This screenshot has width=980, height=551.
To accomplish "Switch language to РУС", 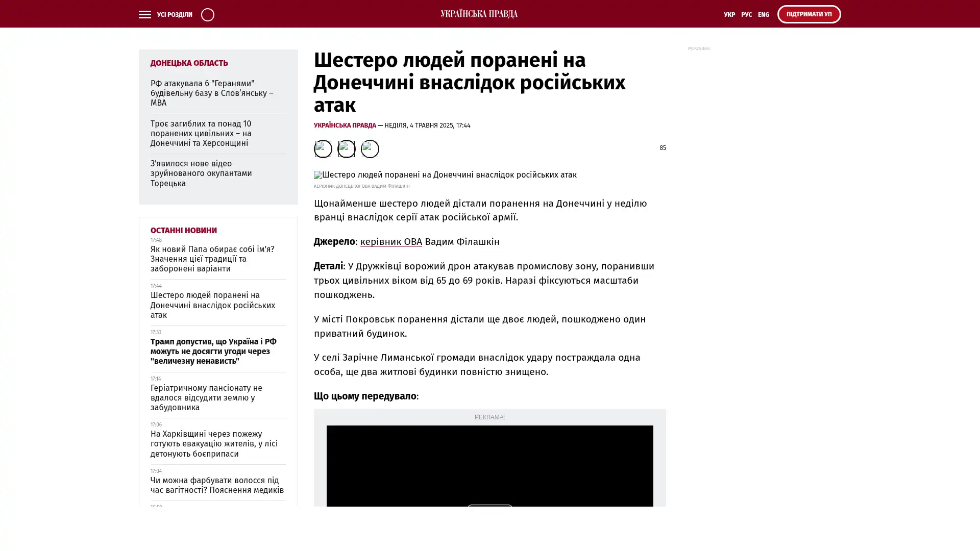I will [746, 15].
